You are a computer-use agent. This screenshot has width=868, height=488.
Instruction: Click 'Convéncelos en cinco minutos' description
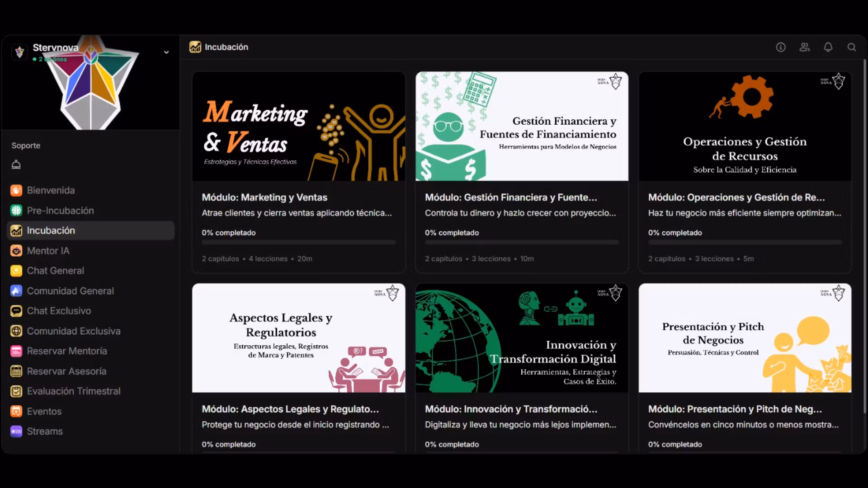click(743, 425)
